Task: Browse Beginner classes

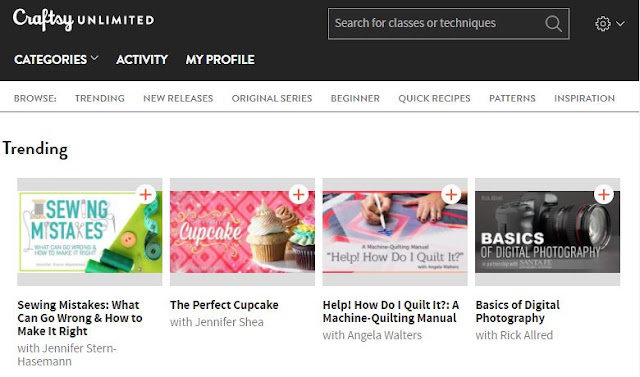Action: pyautogui.click(x=355, y=98)
